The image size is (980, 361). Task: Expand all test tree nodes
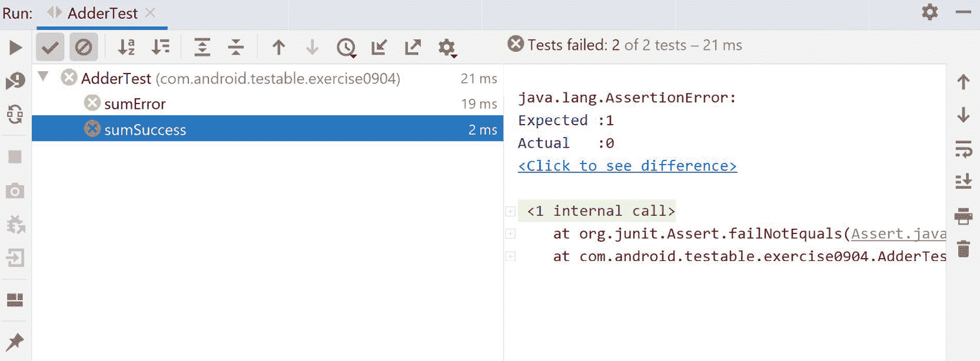[x=202, y=47]
